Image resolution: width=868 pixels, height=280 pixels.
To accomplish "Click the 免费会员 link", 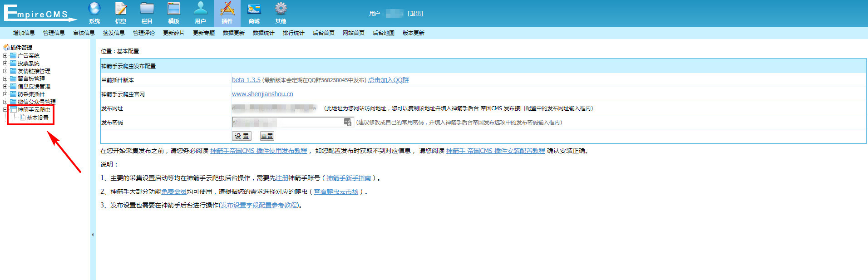I will (x=174, y=192).
